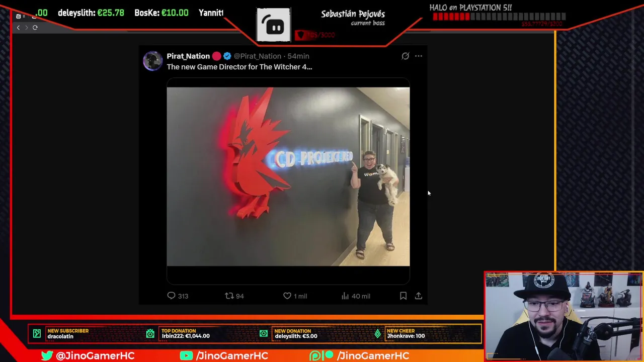Click the blue verified badge
The image size is (644, 362).
(x=227, y=56)
